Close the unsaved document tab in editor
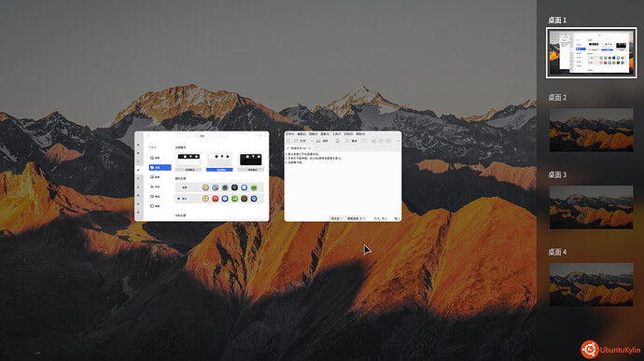Screen dimensions: 644x361 pyautogui.click(x=309, y=148)
